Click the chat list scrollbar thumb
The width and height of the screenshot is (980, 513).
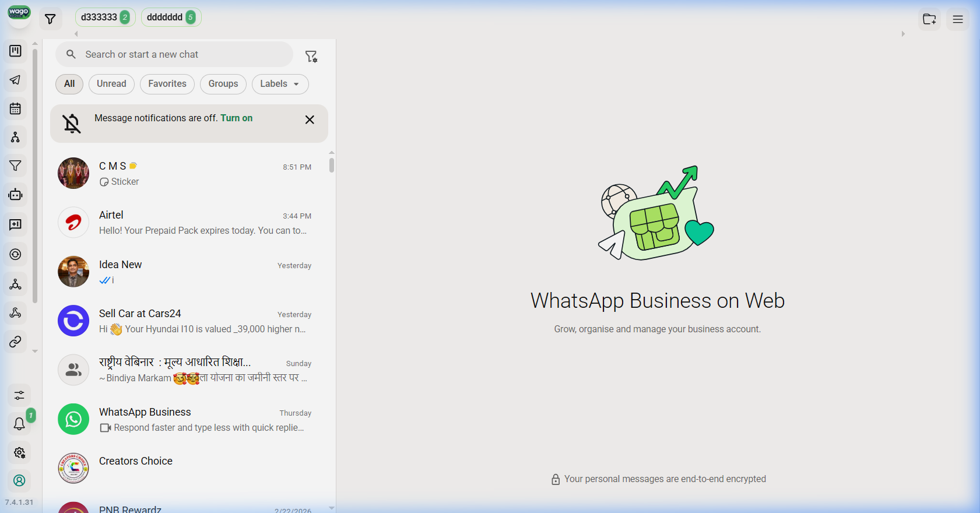click(332, 166)
